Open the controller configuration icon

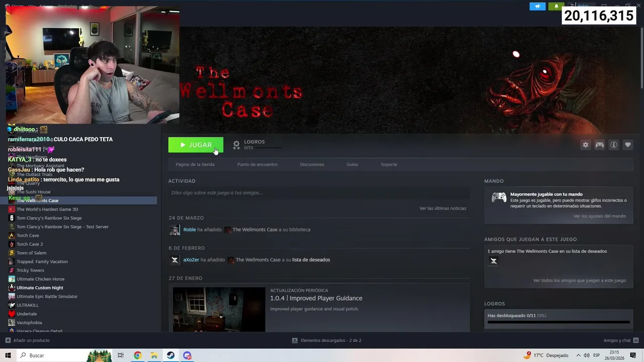[600, 145]
